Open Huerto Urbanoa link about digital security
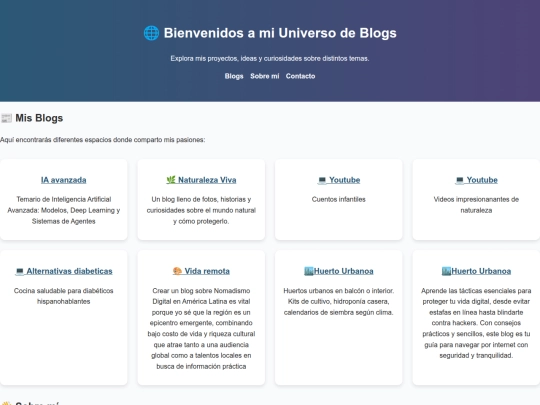Viewport: 540px width, 405px height. pyautogui.click(x=476, y=271)
